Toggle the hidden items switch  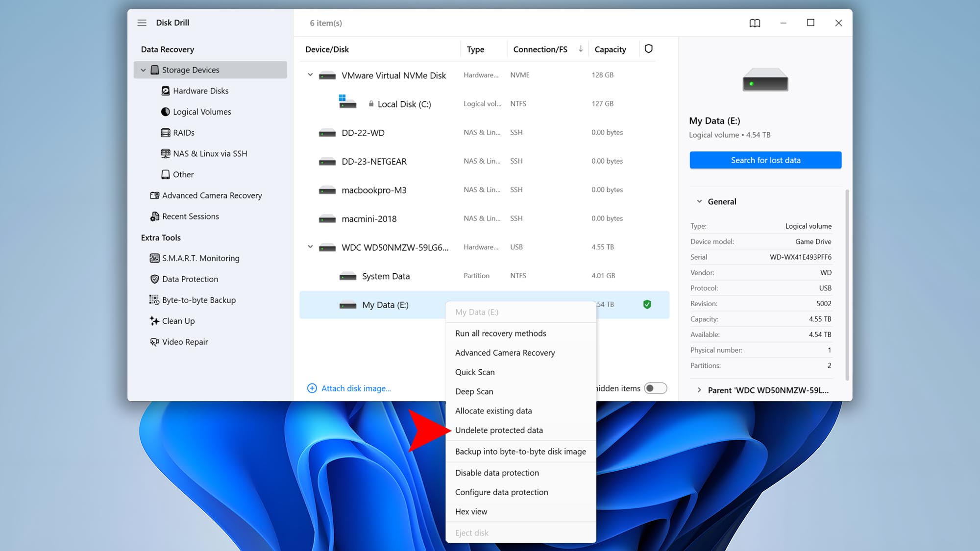(655, 388)
